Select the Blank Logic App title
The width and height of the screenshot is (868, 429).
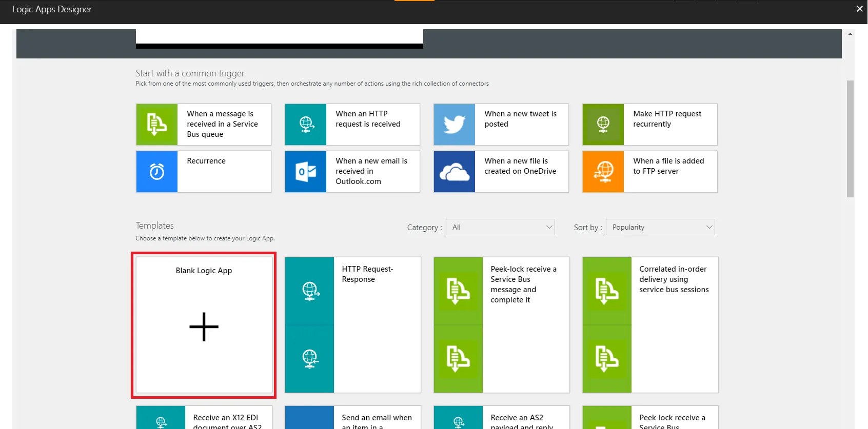coord(204,271)
